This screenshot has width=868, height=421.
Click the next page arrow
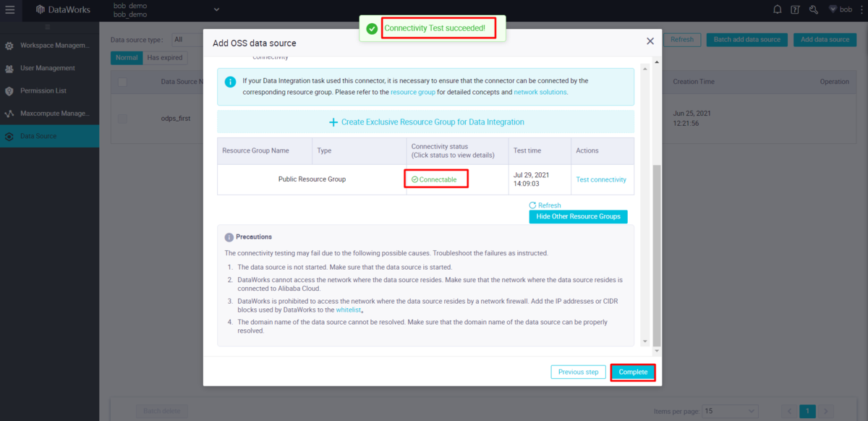(825, 410)
